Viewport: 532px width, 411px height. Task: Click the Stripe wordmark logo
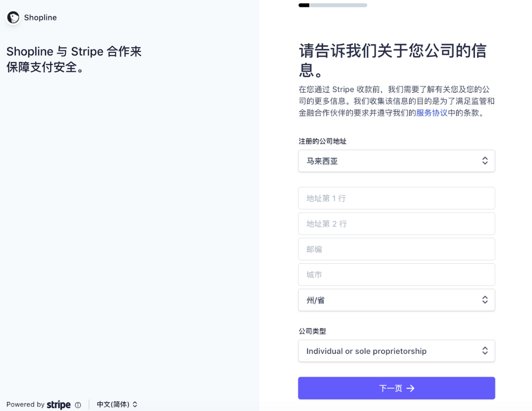59,404
